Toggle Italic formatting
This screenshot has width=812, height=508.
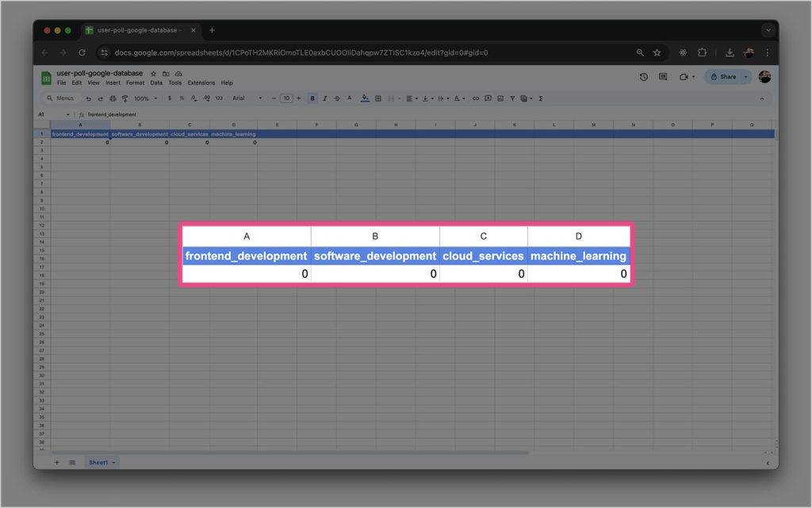point(324,98)
